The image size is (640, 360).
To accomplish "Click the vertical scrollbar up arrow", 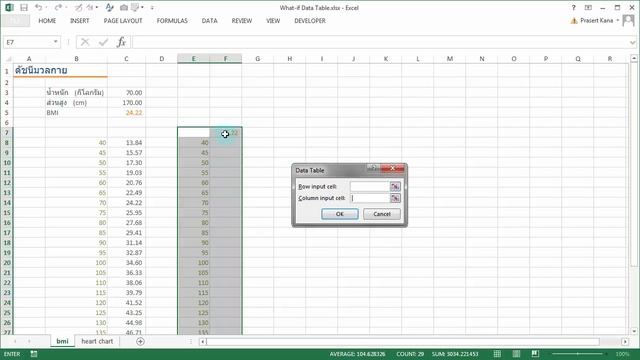I will tap(634, 59).
